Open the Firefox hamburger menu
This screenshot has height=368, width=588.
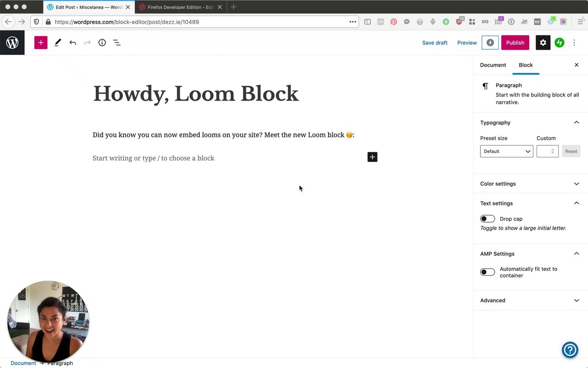click(581, 22)
